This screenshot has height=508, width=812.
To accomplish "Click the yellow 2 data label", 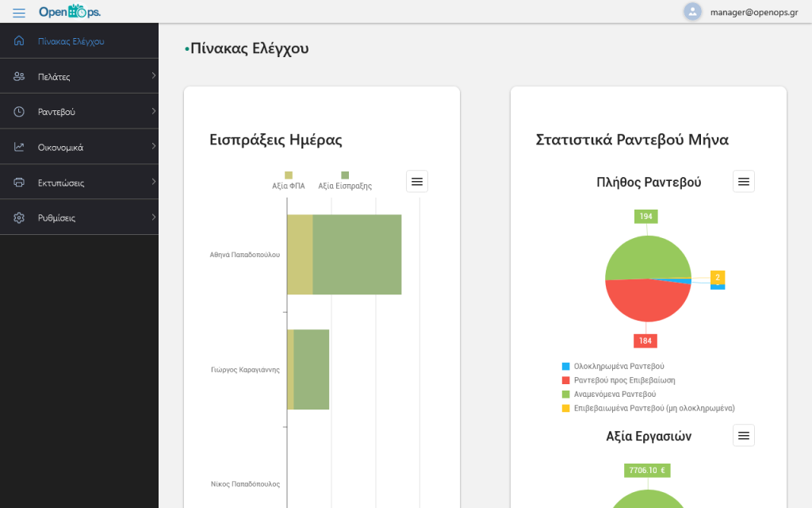I will point(717,277).
